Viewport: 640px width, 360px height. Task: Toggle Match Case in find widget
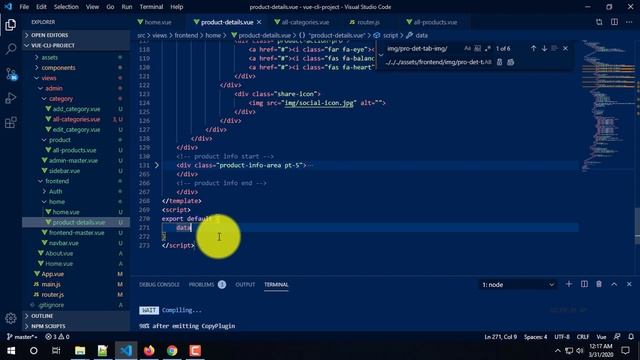[467, 48]
